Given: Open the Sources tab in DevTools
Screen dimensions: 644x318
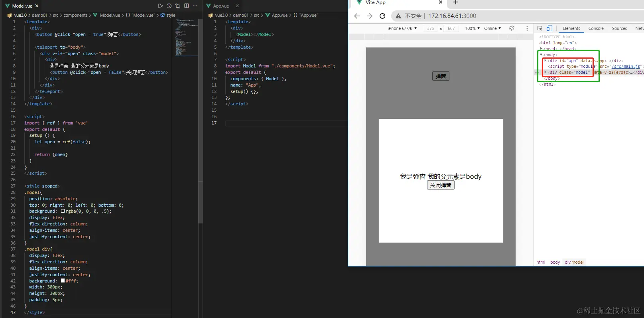Looking at the screenshot, I should click(x=619, y=28).
